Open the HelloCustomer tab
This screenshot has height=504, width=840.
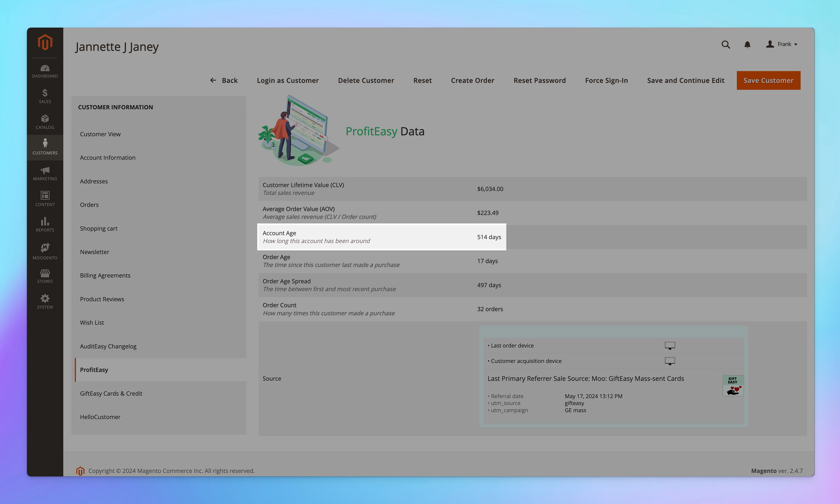(159, 417)
